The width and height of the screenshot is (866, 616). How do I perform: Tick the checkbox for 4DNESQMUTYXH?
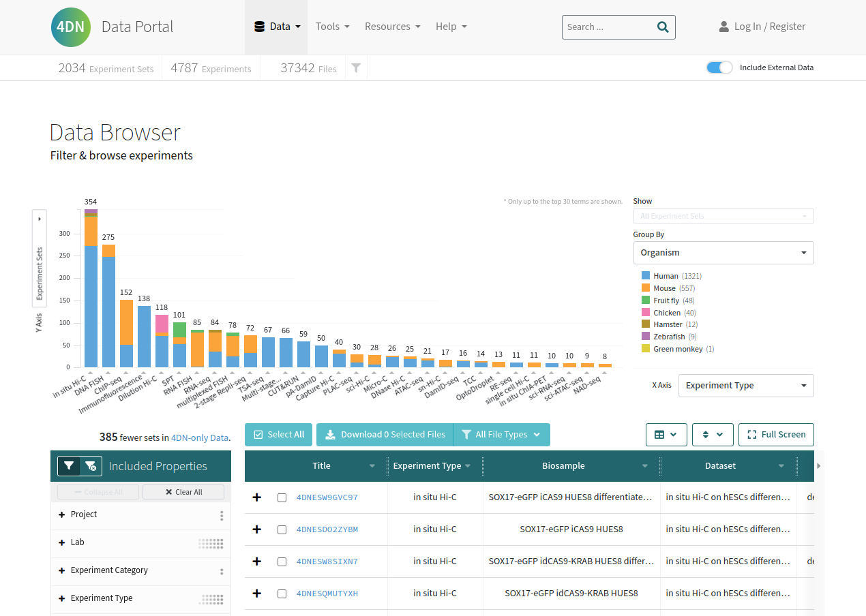click(282, 594)
